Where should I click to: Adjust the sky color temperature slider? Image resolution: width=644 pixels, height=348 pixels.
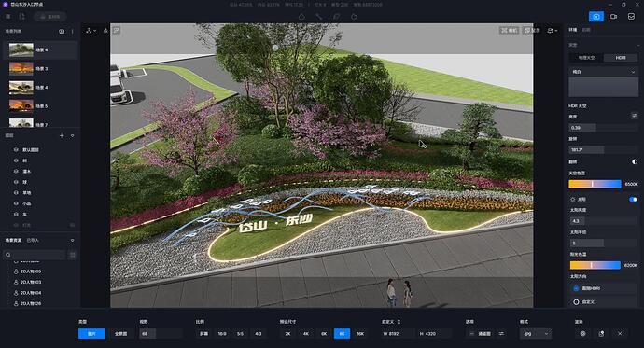coord(595,184)
